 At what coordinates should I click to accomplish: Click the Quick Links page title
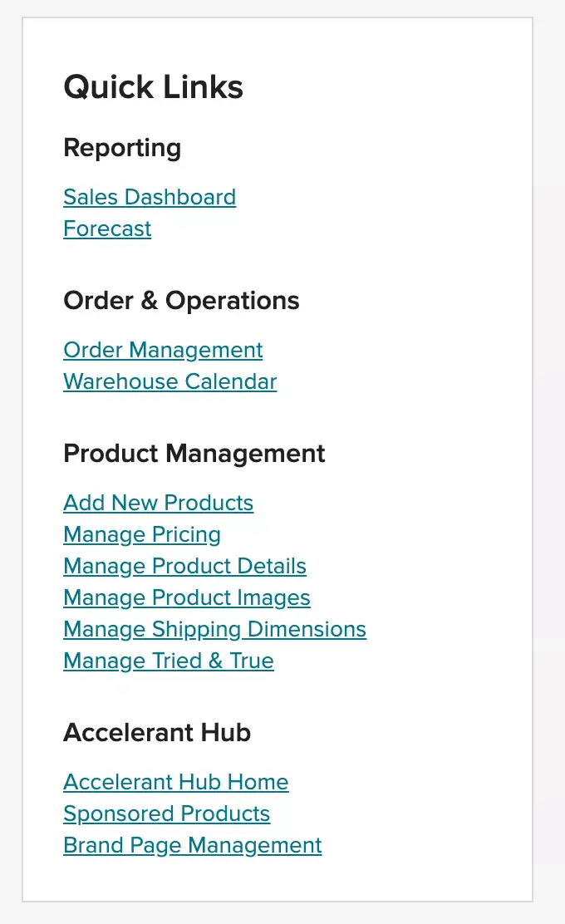(x=153, y=86)
